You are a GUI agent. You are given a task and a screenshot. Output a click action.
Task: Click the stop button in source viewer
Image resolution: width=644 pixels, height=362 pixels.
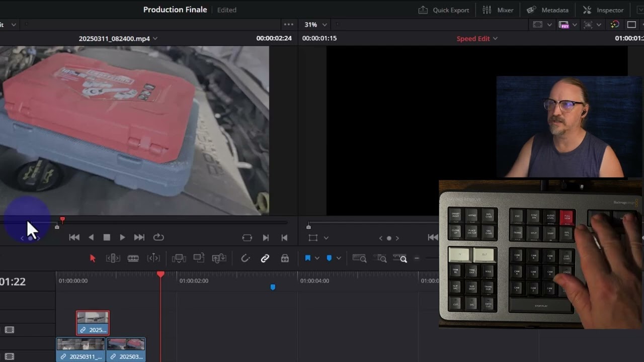coord(107,237)
